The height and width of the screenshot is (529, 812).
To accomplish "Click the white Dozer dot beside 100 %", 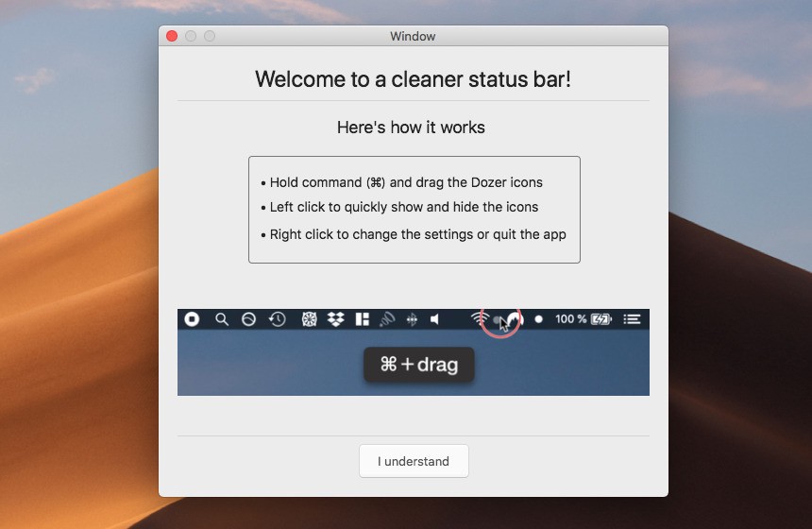I will (x=538, y=319).
